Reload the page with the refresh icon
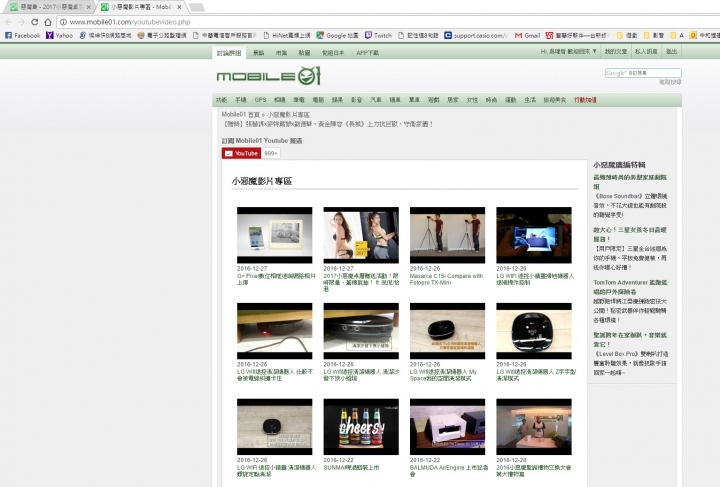The height and width of the screenshot is (487, 720). (x=34, y=22)
